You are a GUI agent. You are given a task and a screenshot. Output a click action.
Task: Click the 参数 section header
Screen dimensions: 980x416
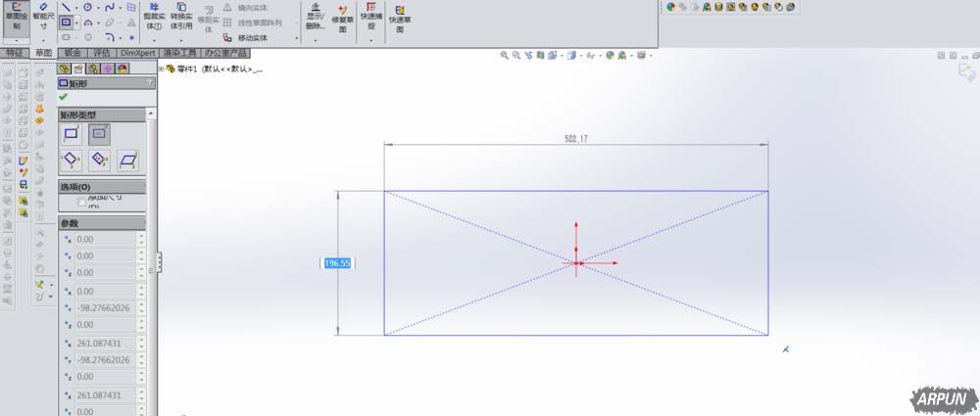pos(102,223)
